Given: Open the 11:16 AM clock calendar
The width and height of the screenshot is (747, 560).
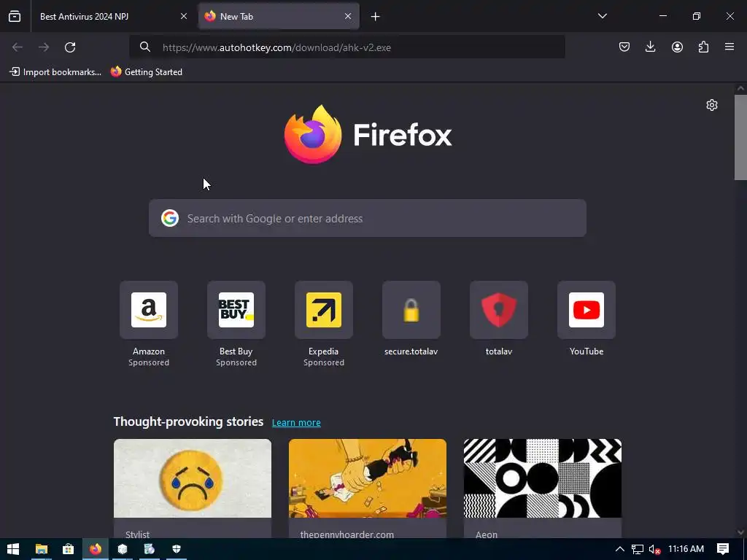Looking at the screenshot, I should coord(686,549).
